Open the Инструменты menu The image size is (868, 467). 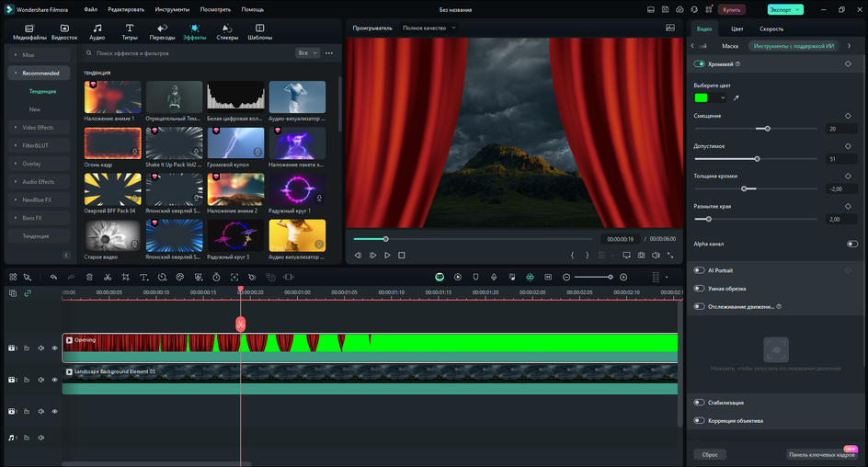coord(172,9)
